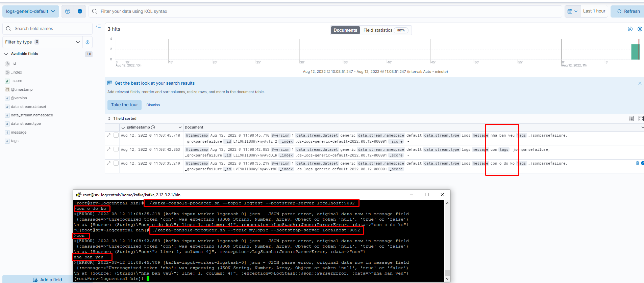The height and width of the screenshot is (283, 644).
Task: Switch to Field statistics tab
Action: point(386,30)
